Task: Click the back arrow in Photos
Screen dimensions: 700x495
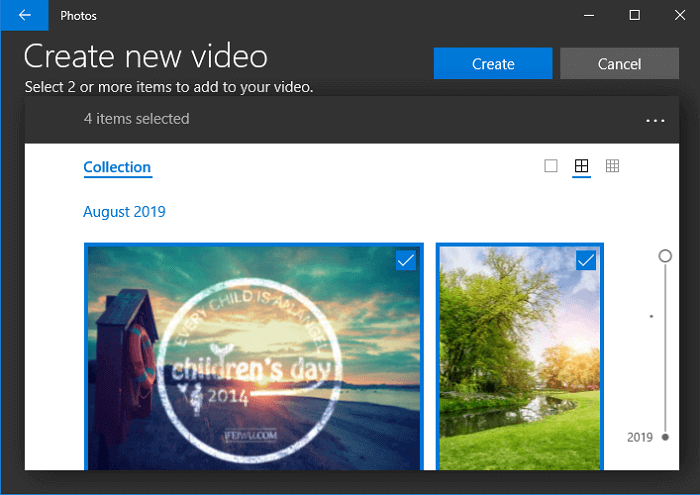Action: [25, 16]
